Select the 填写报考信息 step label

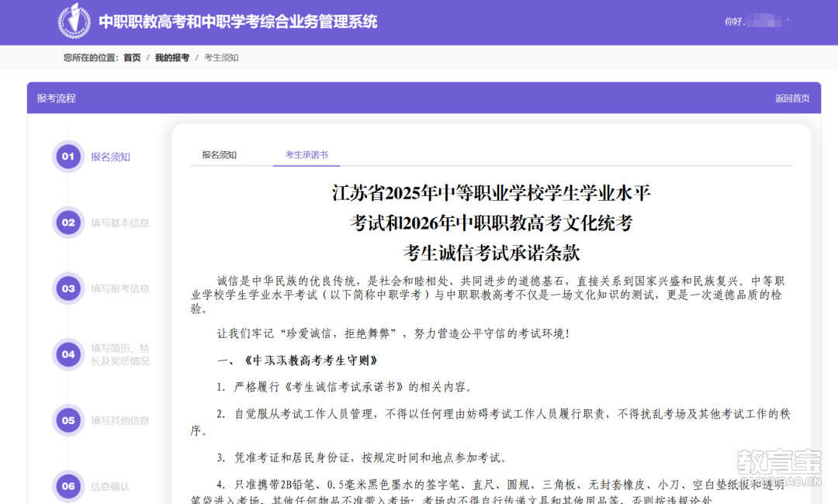[x=119, y=289]
